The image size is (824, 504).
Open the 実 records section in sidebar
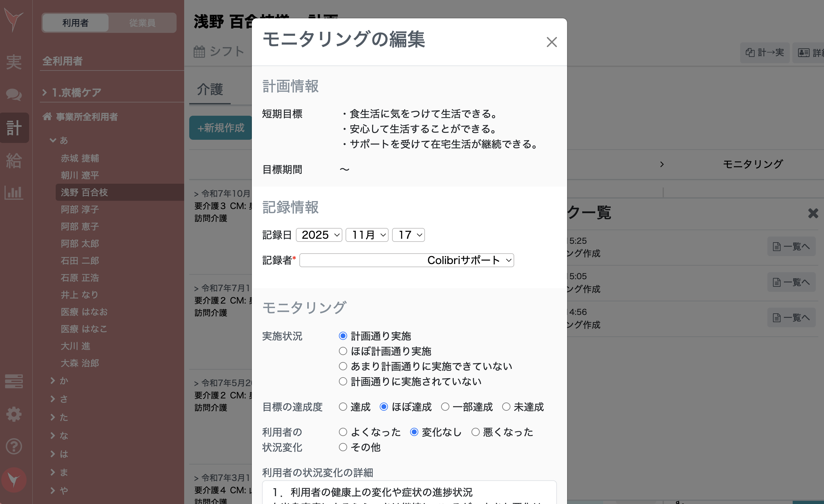pyautogui.click(x=14, y=62)
